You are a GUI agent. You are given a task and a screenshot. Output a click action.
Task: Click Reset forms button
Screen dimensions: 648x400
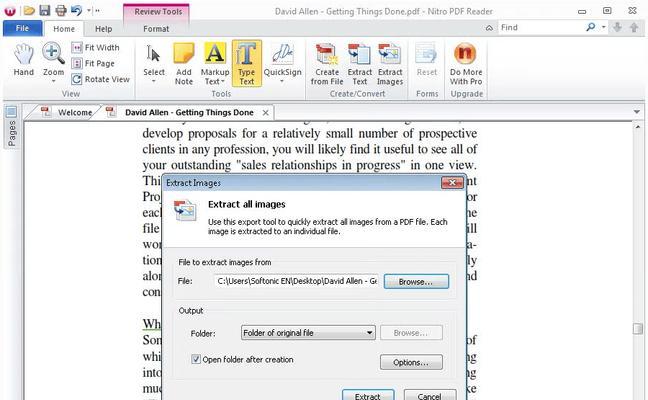coord(426,60)
